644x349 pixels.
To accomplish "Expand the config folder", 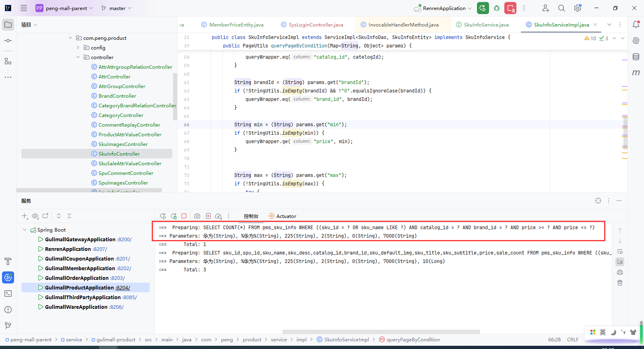I will pyautogui.click(x=78, y=47).
